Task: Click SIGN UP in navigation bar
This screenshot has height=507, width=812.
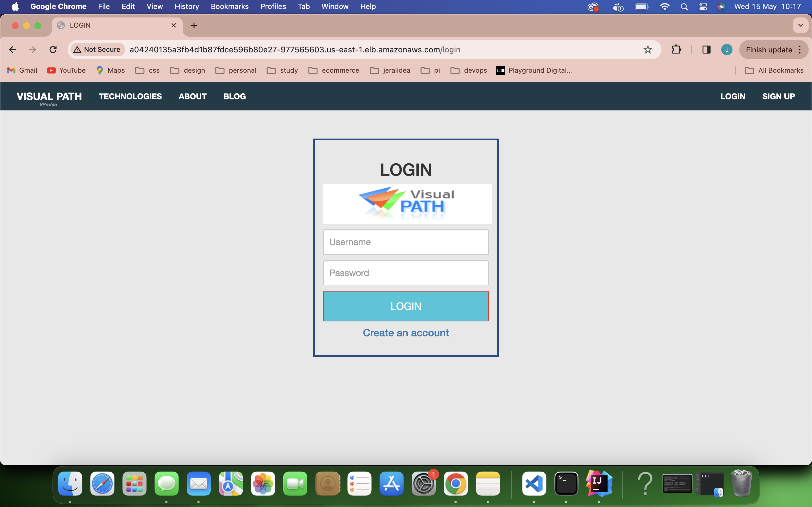Action: [778, 96]
